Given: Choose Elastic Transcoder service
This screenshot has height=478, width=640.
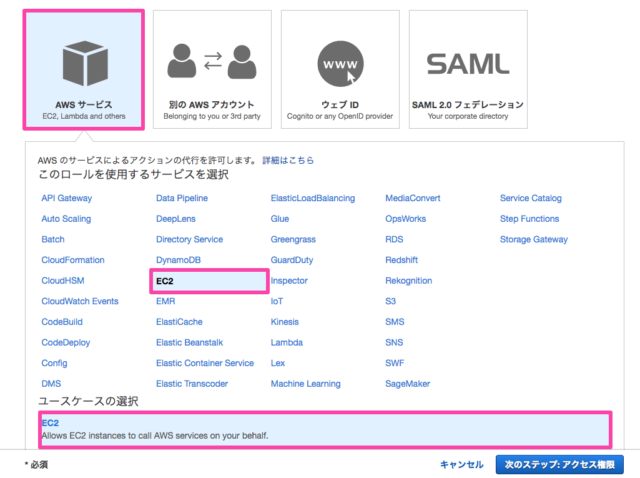Looking at the screenshot, I should coord(192,384).
